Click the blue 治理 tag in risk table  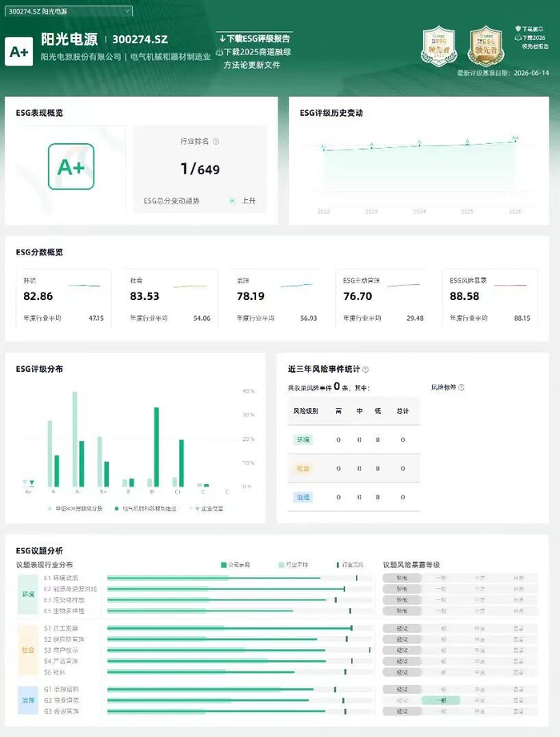(303, 497)
